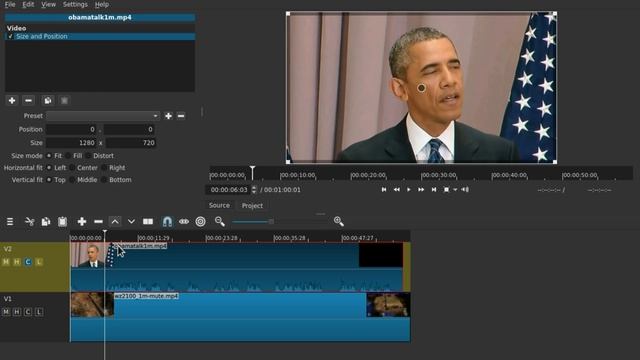Split clip at the playhead
The image size is (640, 360).
148,222
